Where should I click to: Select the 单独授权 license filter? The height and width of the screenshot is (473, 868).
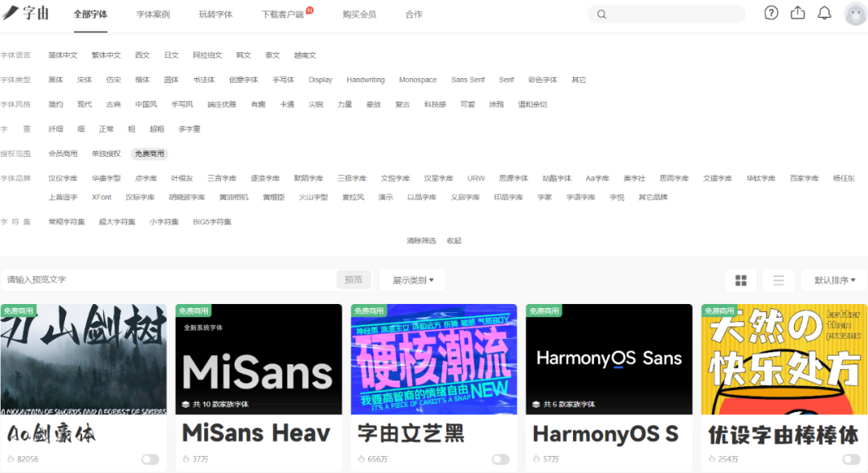[x=106, y=154]
